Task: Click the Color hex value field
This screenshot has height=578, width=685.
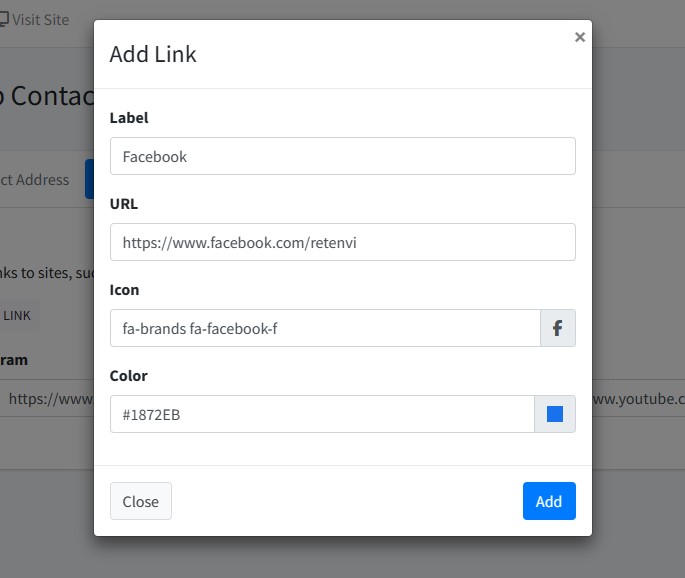Action: pyautogui.click(x=322, y=414)
